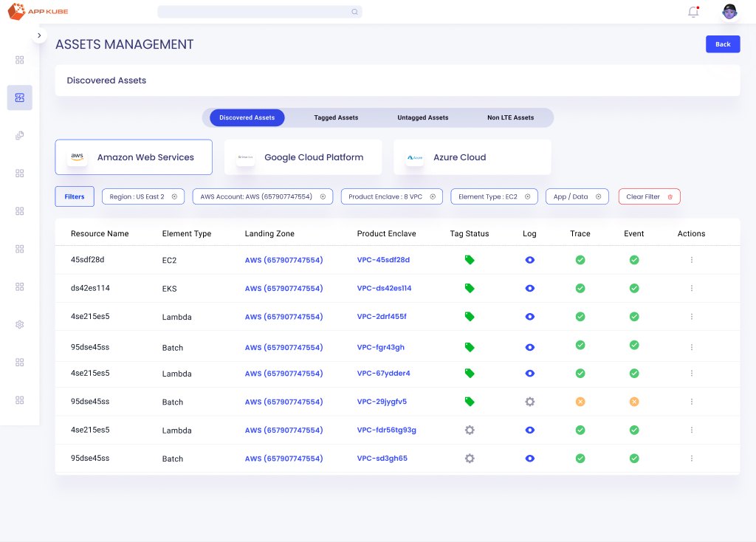
Task: Toggle the log eye icon for VPC-ds42es114
Action: pyautogui.click(x=530, y=289)
